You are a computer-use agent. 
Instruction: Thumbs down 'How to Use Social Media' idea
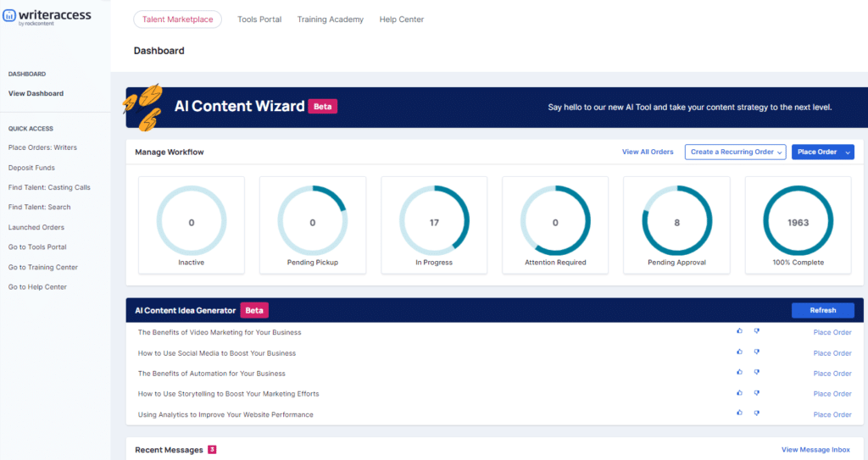click(x=757, y=352)
